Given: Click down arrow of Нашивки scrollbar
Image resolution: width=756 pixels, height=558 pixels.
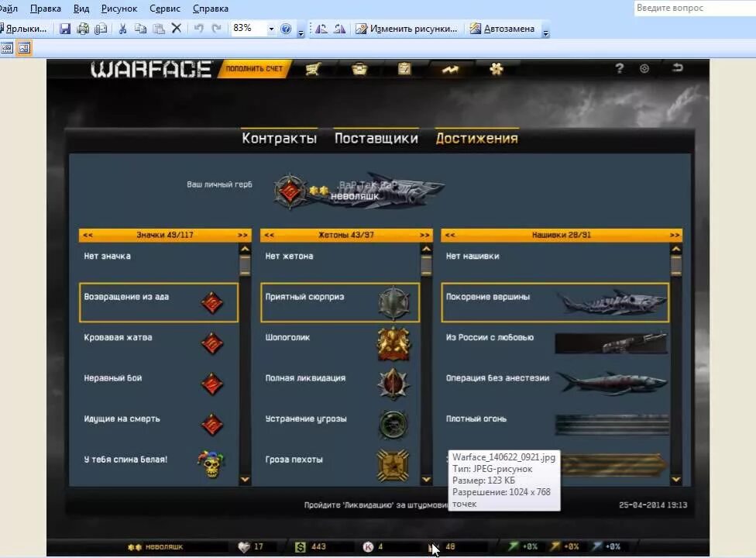Looking at the screenshot, I should click(x=676, y=480).
